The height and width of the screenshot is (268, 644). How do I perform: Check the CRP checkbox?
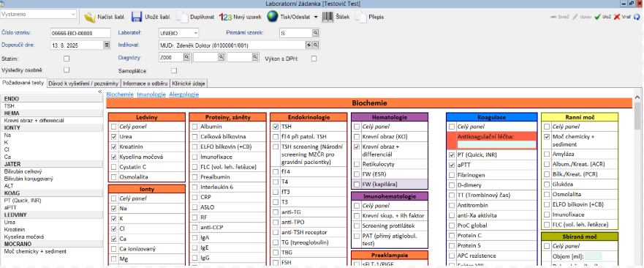[x=194, y=197]
